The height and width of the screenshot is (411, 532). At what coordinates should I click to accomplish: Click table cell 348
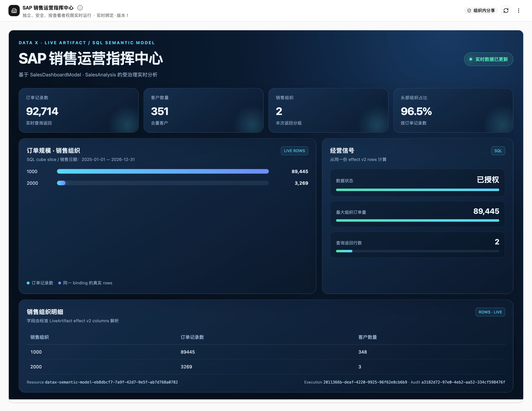click(x=362, y=352)
